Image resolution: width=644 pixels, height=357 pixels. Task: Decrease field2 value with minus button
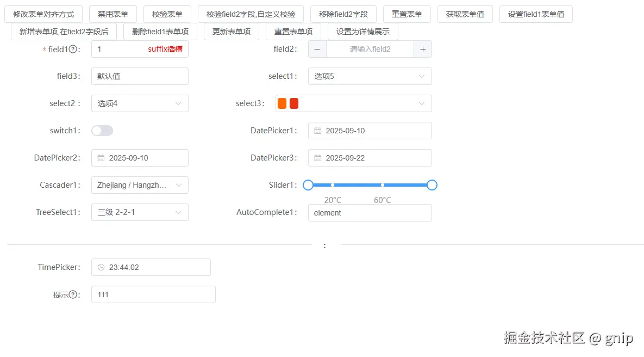pos(317,50)
